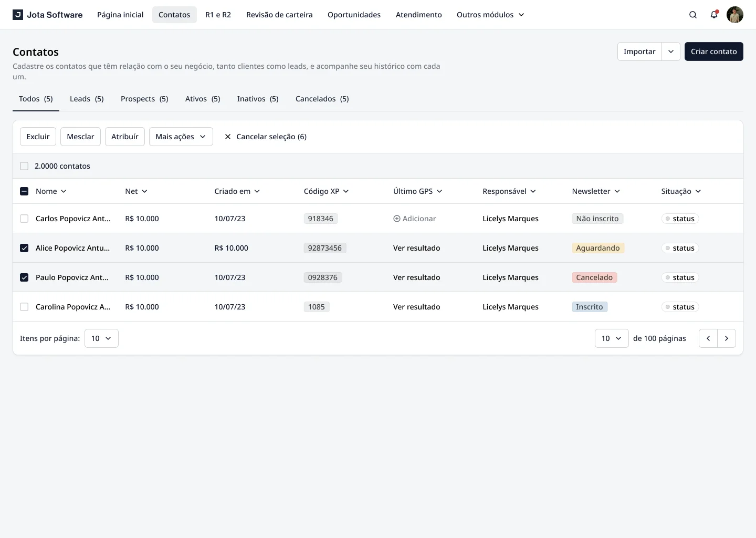Open the search magnifier icon

pos(693,15)
